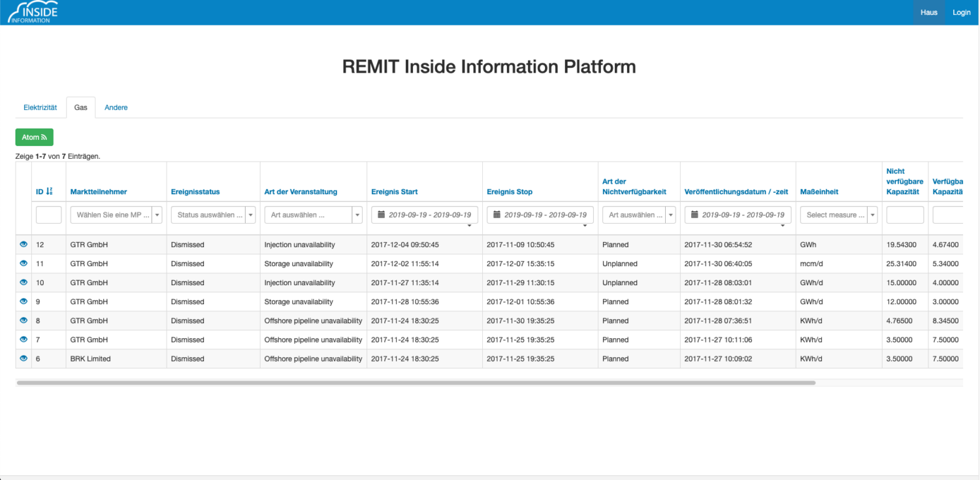View event ID 8 with the eye icon
980x480 pixels.
(24, 320)
